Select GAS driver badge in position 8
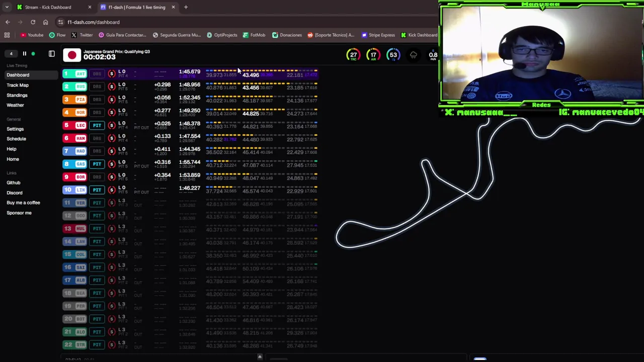 tap(75, 164)
